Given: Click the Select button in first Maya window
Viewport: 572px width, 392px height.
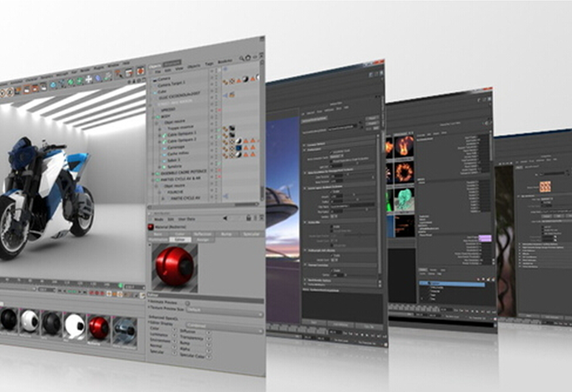Looking at the screenshot, I should click(x=314, y=322).
